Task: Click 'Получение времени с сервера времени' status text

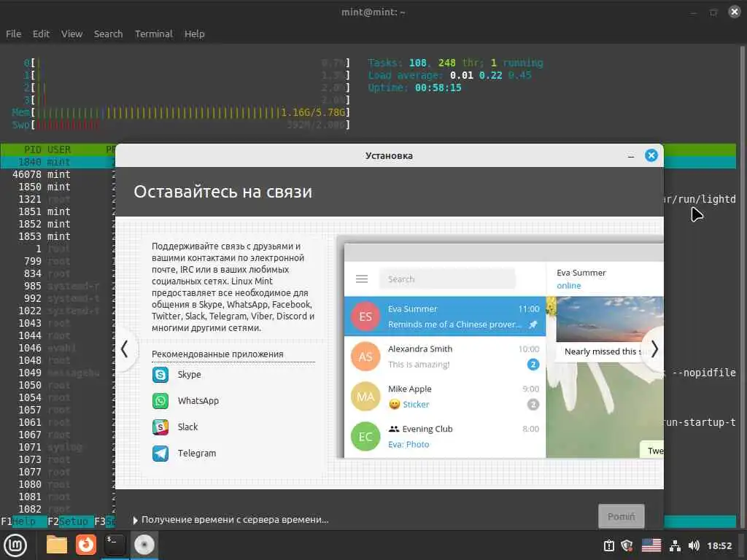Action: (x=235, y=520)
